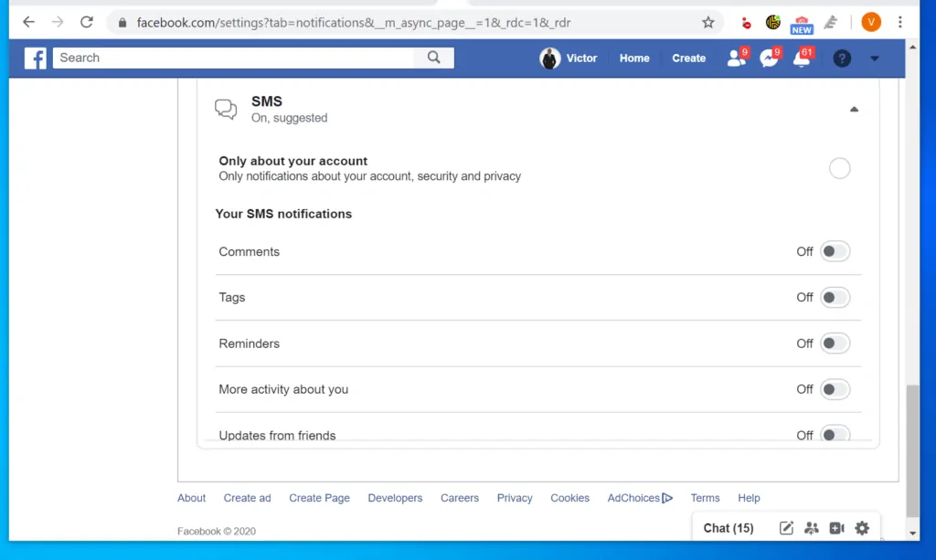Open the account dropdown arrow
The height and width of the screenshot is (560, 936).
(875, 58)
